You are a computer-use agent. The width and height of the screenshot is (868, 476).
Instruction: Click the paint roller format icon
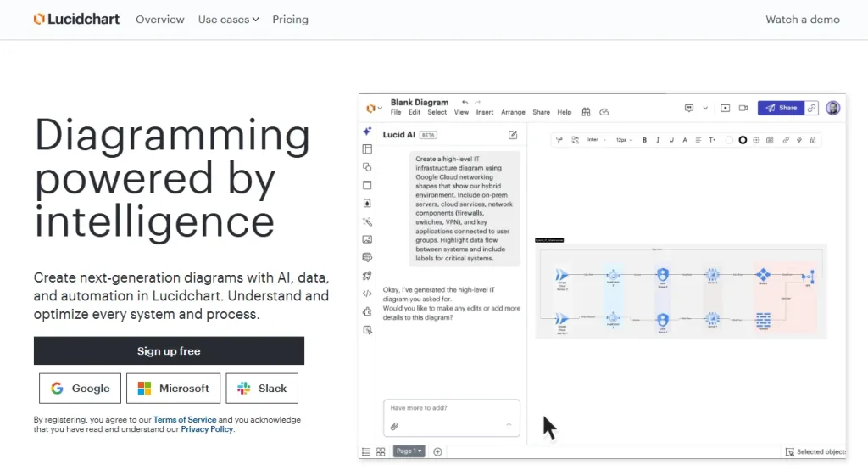[559, 140]
